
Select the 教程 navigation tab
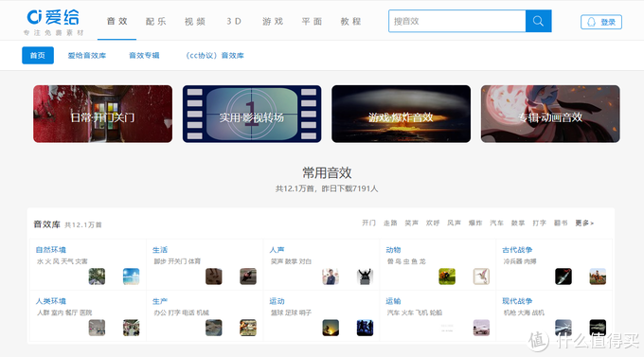pyautogui.click(x=350, y=22)
